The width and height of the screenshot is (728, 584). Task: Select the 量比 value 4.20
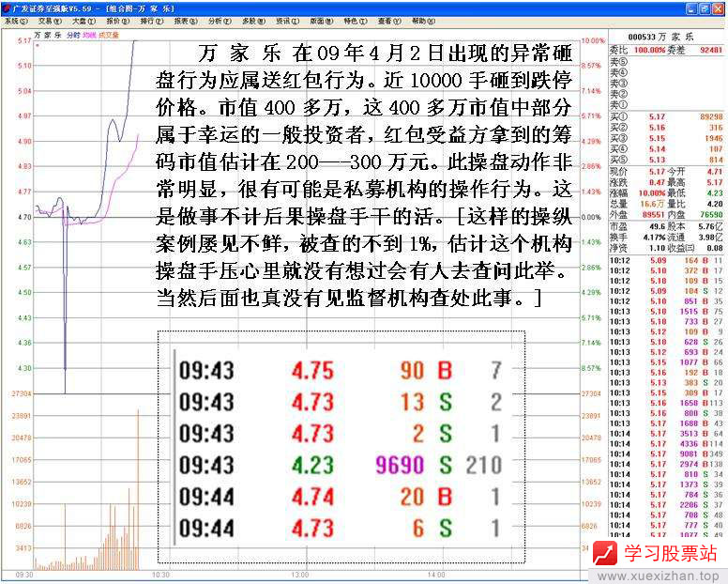tap(715, 204)
